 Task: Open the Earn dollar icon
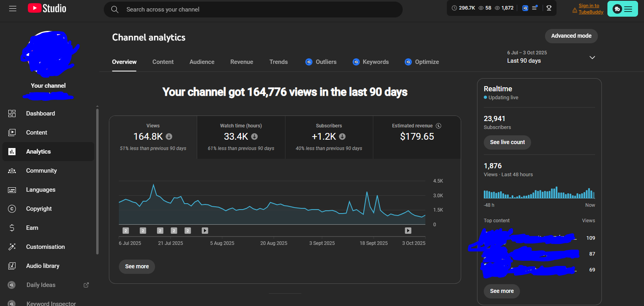[x=12, y=228]
